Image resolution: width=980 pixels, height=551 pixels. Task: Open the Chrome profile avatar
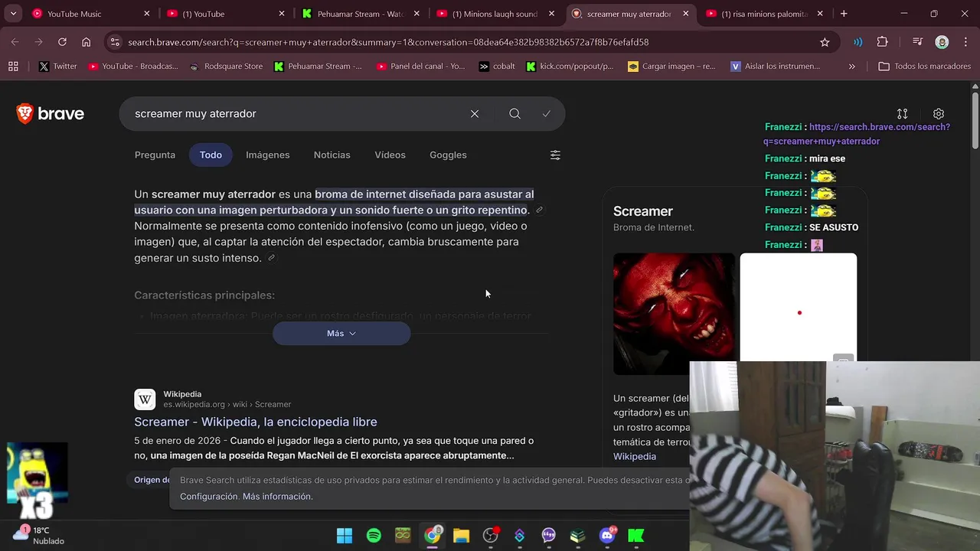point(942,42)
